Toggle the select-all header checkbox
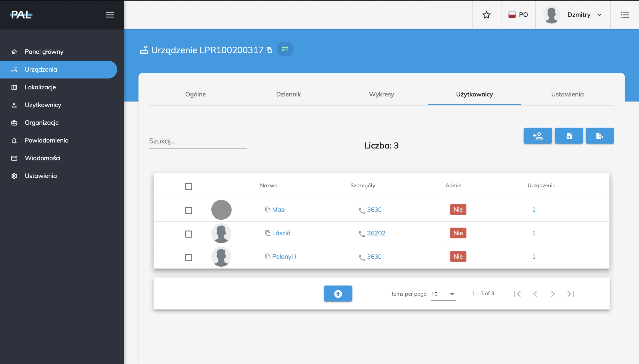The image size is (639, 364). (188, 186)
